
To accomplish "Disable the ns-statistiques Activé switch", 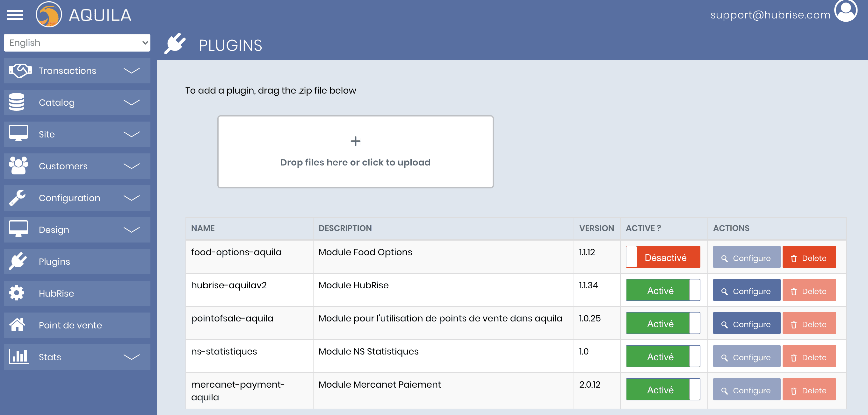I will (x=663, y=357).
